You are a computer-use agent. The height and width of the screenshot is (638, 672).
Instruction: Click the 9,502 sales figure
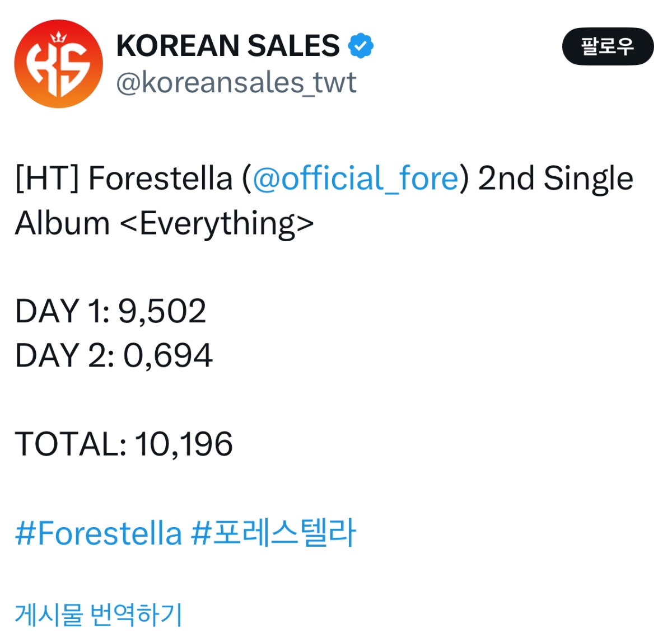(162, 311)
